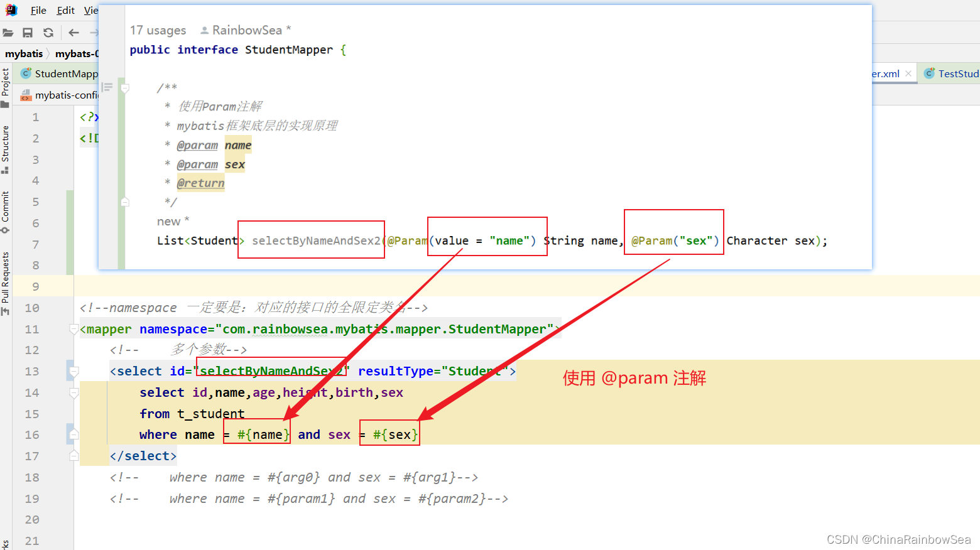
Task: Switch to the mybatis-confi editor tab
Action: point(67,95)
